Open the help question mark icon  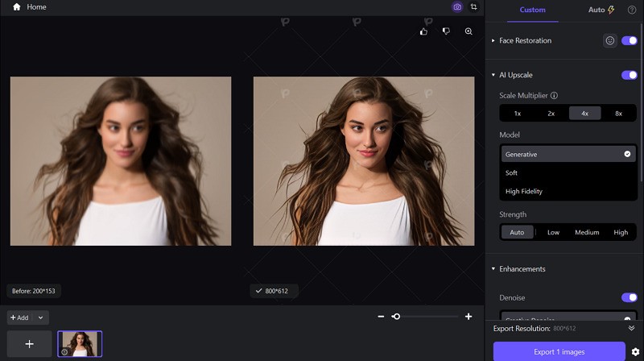(632, 10)
